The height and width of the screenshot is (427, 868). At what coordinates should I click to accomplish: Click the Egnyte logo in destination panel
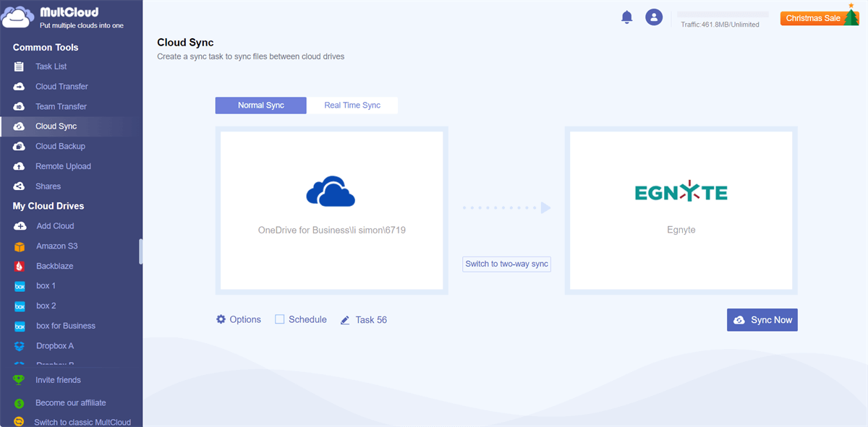[x=681, y=192]
